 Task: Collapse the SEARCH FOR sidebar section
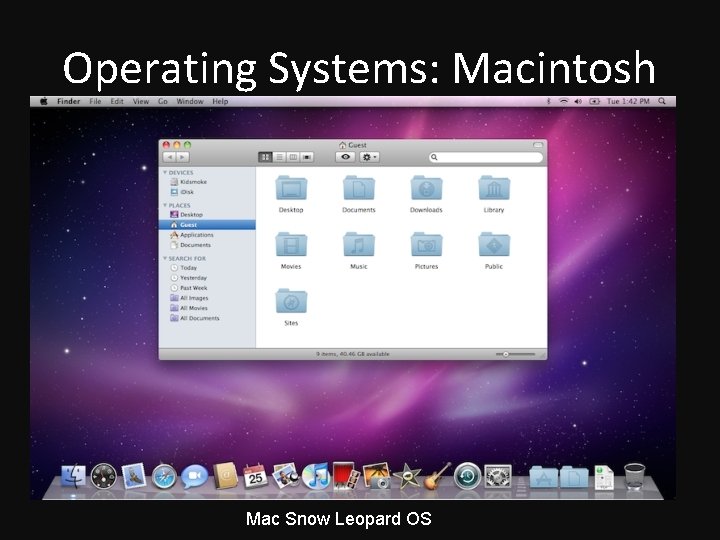(165, 259)
